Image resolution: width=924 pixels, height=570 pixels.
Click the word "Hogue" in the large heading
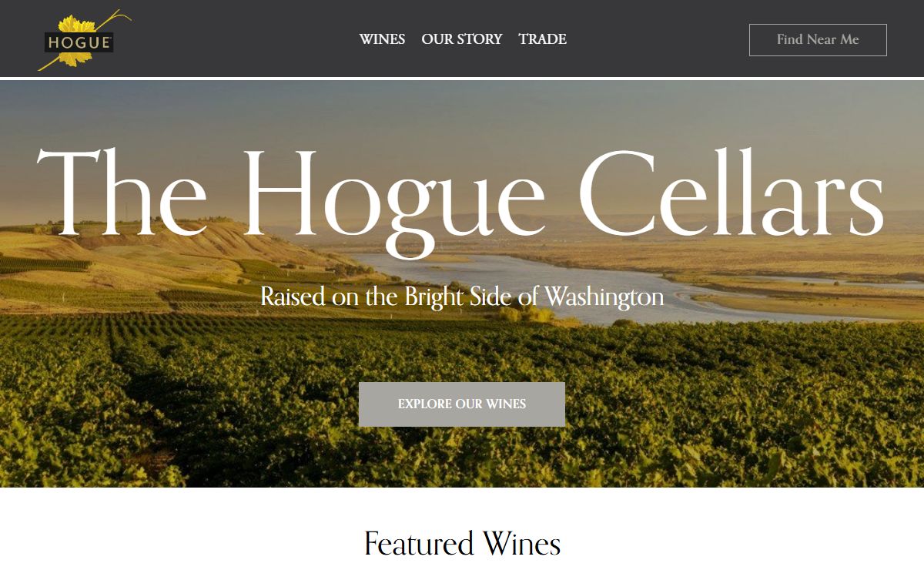[x=394, y=199]
